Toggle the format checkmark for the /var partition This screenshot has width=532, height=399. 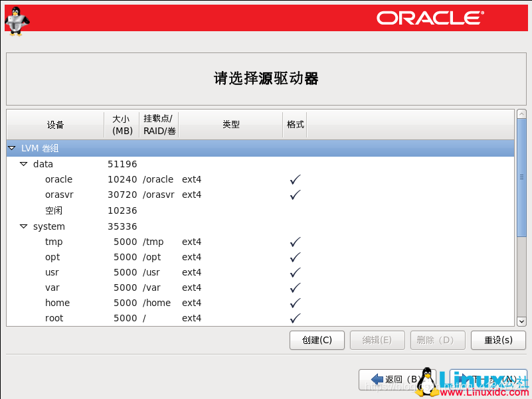pos(294,287)
